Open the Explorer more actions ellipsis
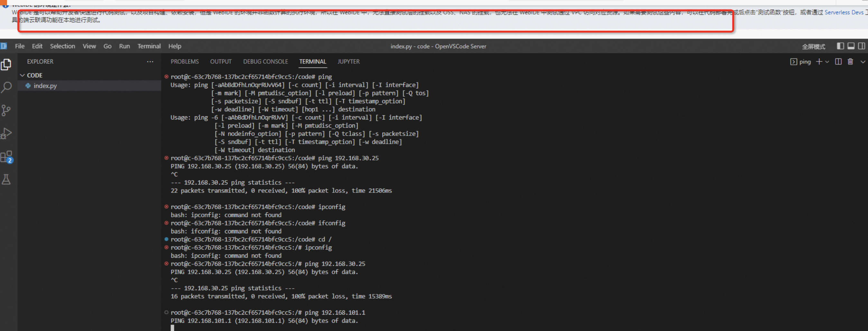Screen dimensions: 868x331 click(150, 62)
